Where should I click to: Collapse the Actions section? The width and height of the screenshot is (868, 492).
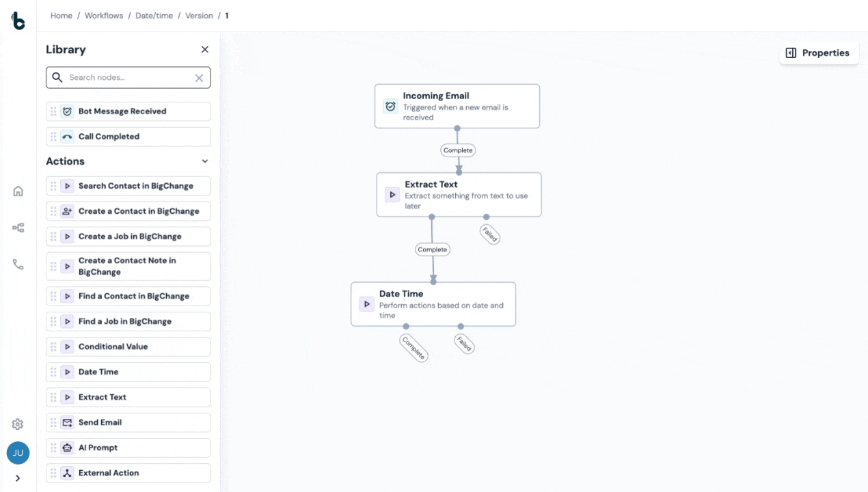pyautogui.click(x=204, y=161)
